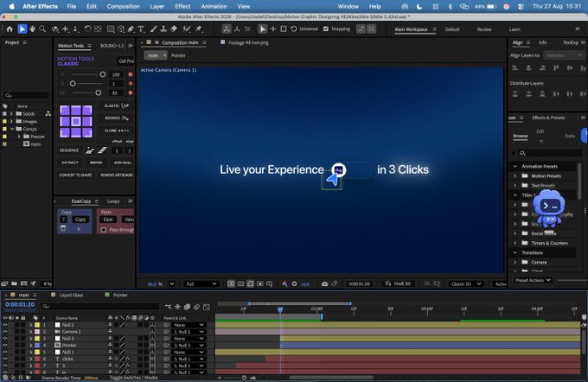Viewport: 588px width, 382px height.
Task: Collapse the Comps folder in Project panel
Action: (x=12, y=129)
